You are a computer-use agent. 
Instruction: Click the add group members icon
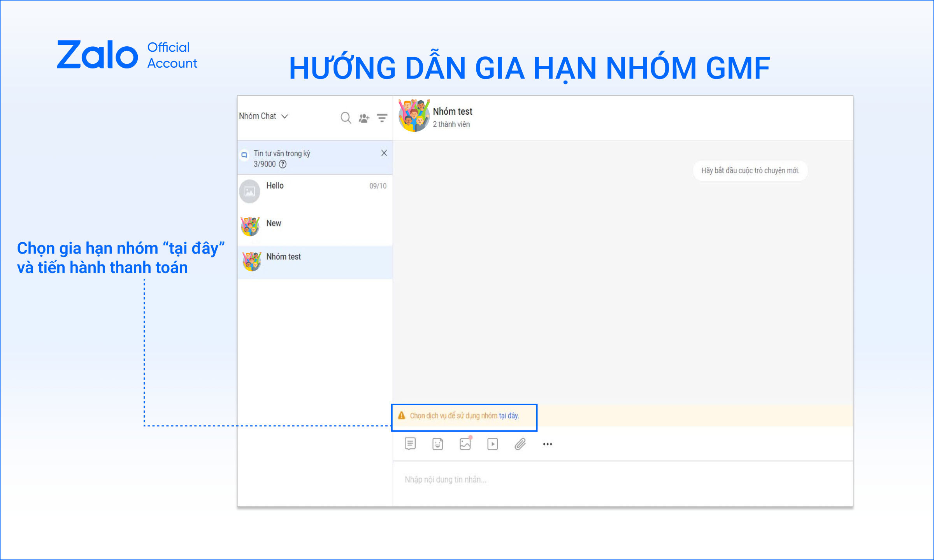(x=364, y=118)
